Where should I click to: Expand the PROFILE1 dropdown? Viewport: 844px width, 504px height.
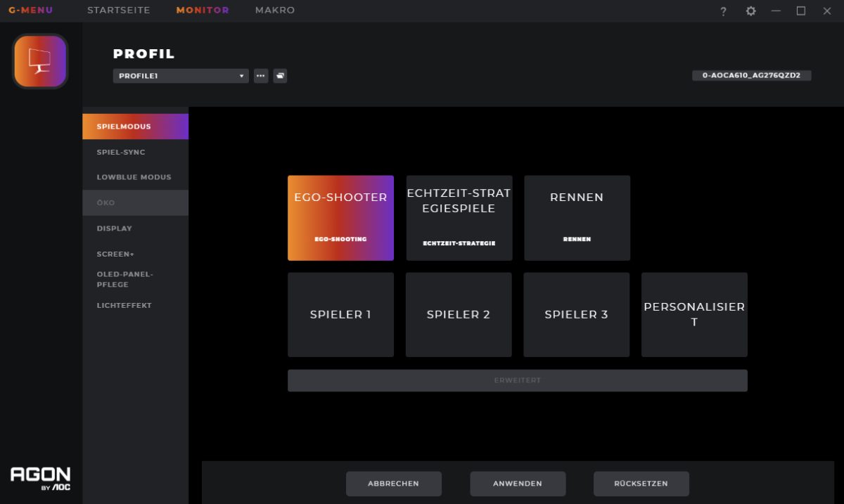pos(181,76)
